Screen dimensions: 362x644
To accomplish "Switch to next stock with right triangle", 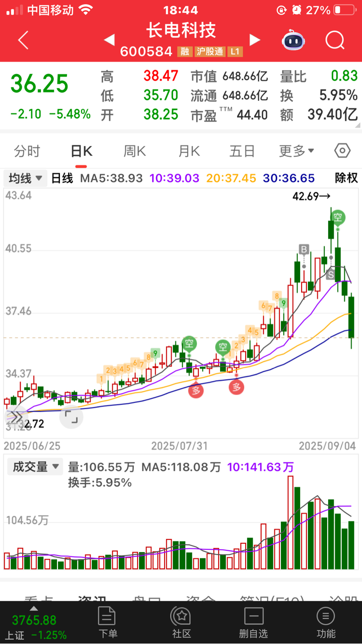I will pyautogui.click(x=255, y=40).
